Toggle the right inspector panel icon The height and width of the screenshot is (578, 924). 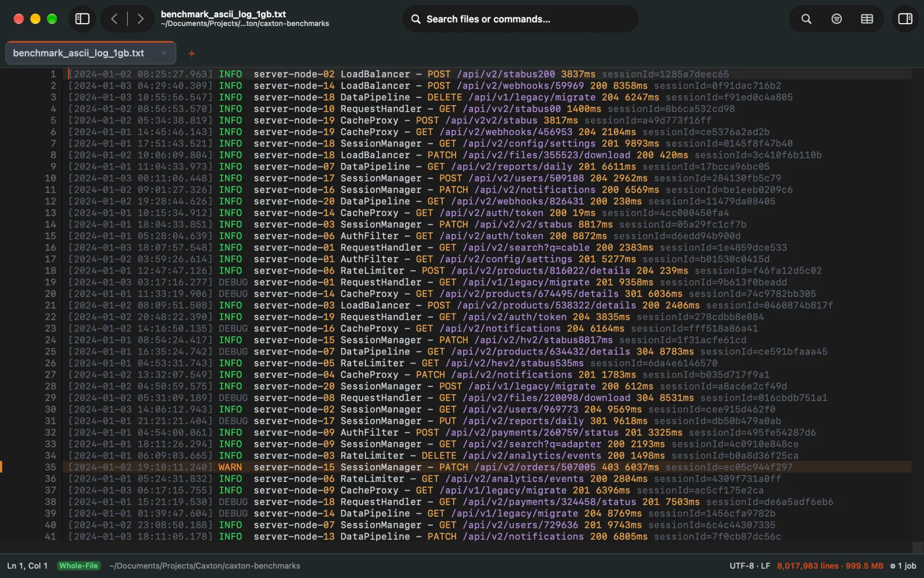click(905, 19)
